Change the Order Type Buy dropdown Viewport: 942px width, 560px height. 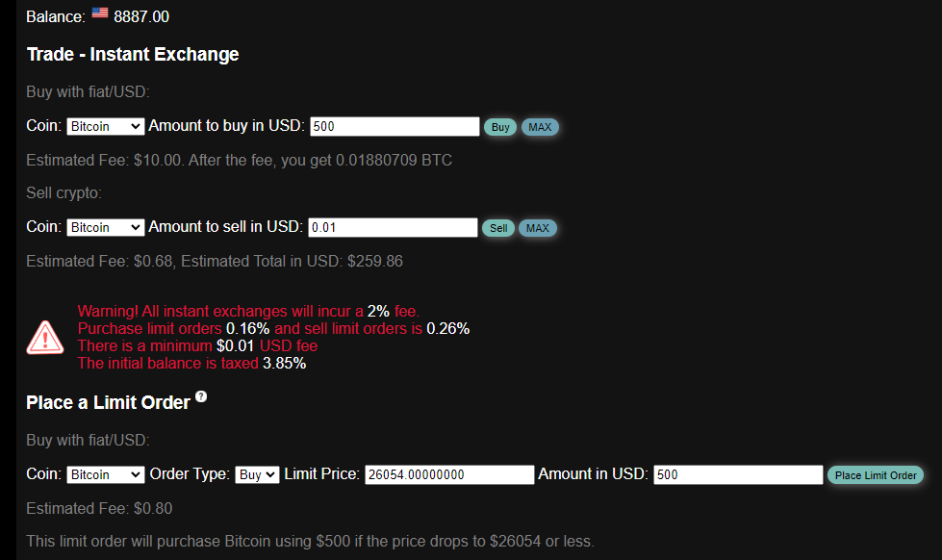click(257, 474)
